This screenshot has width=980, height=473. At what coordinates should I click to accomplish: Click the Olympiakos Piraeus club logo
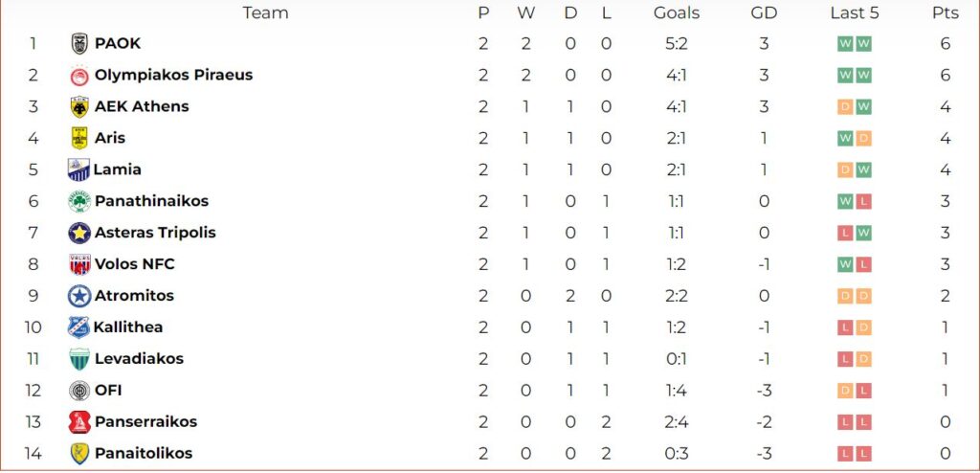pyautogui.click(x=79, y=75)
